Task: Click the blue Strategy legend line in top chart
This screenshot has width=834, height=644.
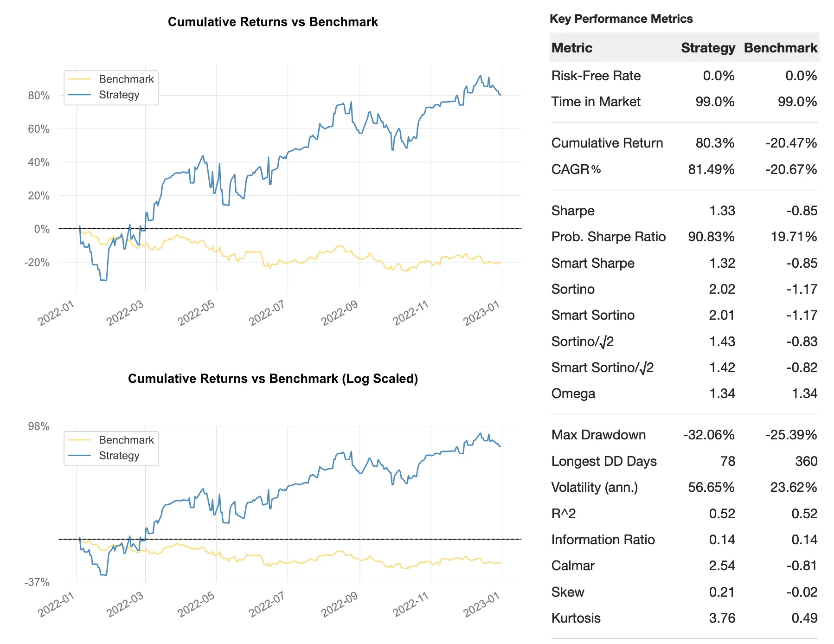Action: 79,95
